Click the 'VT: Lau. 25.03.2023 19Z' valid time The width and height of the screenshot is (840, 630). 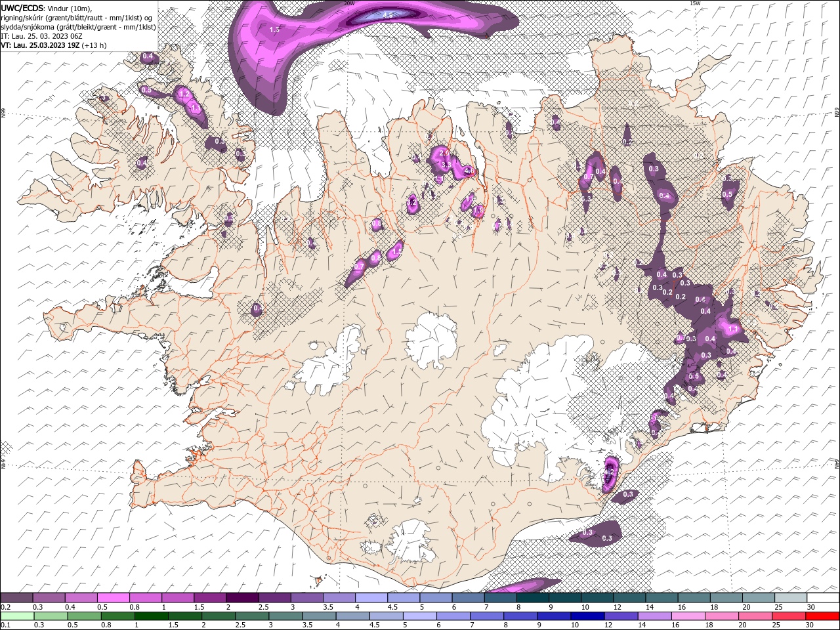coord(41,45)
